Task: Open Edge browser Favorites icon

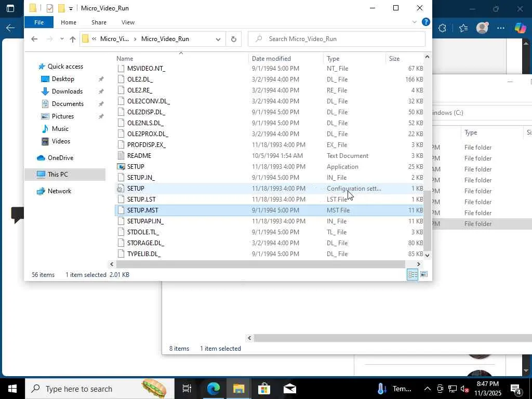Action: tap(463, 28)
